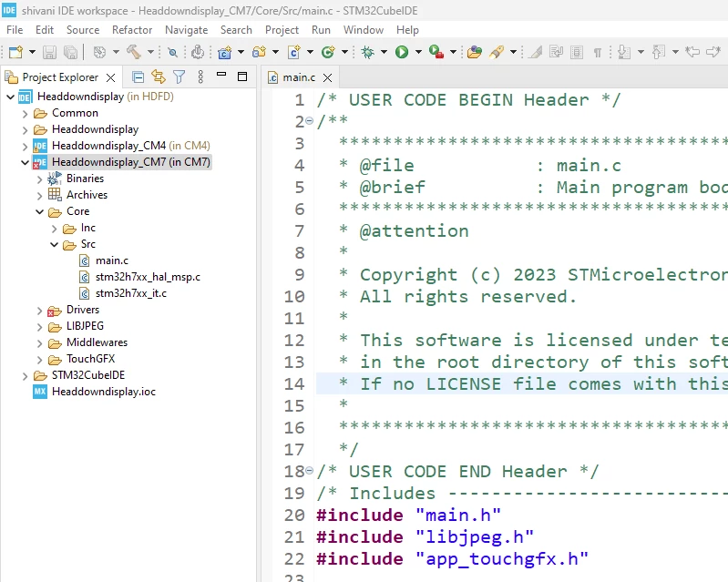728x582 pixels.
Task: Select stm32h7xx_it.c file
Action: (x=131, y=293)
